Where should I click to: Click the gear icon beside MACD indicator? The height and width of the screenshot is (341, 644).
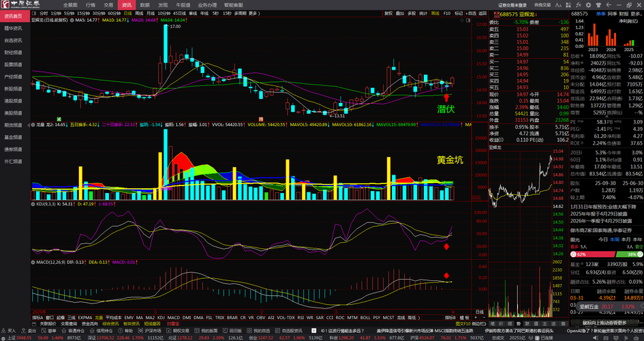[x=33, y=262]
